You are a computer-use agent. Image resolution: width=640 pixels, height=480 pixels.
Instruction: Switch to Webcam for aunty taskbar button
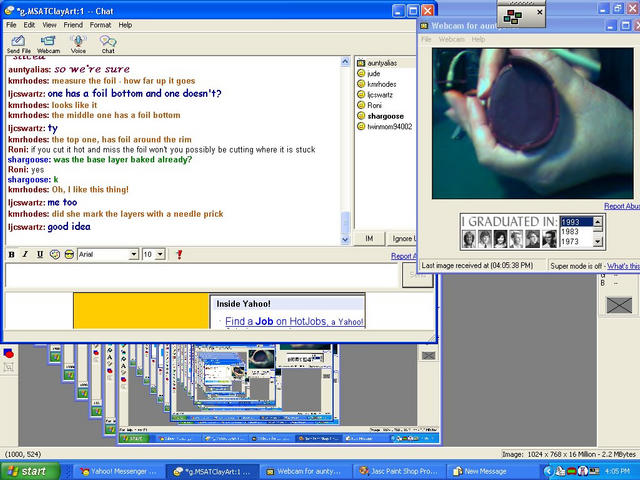click(305, 471)
